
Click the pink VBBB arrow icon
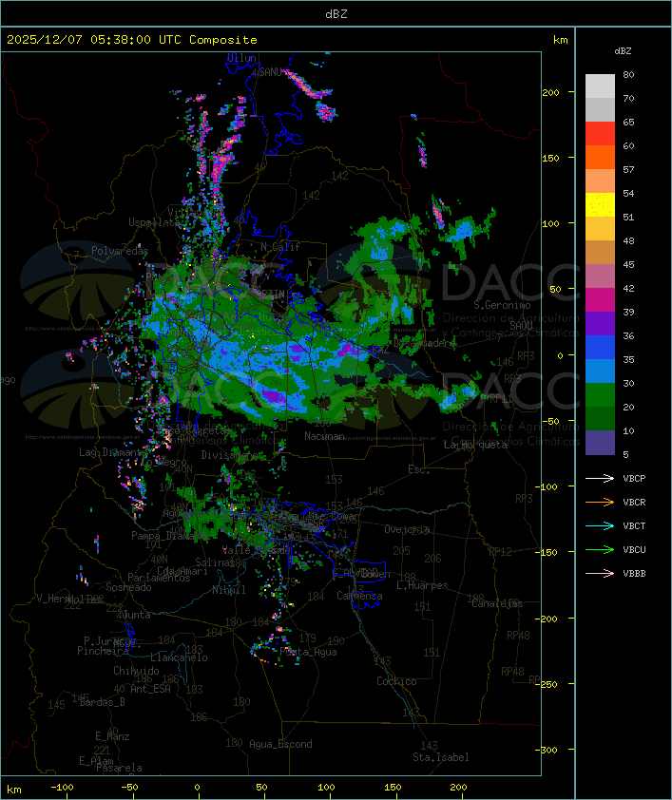coord(600,574)
